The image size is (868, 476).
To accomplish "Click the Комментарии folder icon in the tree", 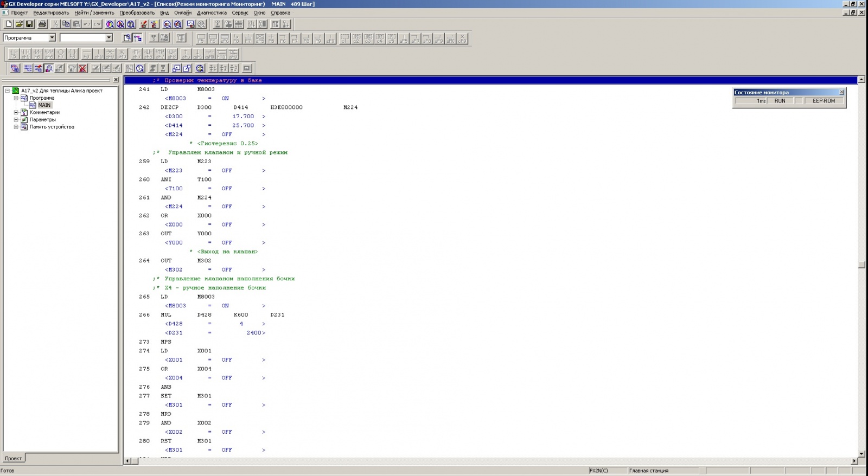I will tap(24, 112).
